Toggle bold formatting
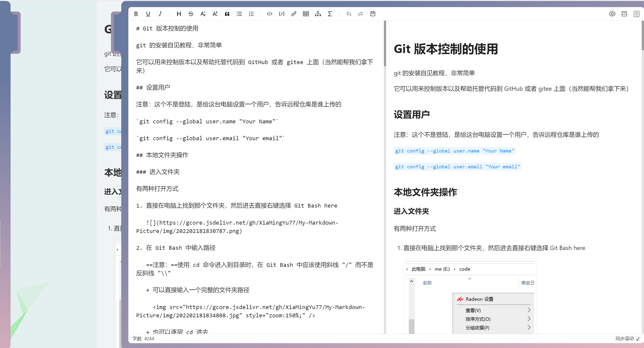This screenshot has width=644, height=348. point(136,14)
